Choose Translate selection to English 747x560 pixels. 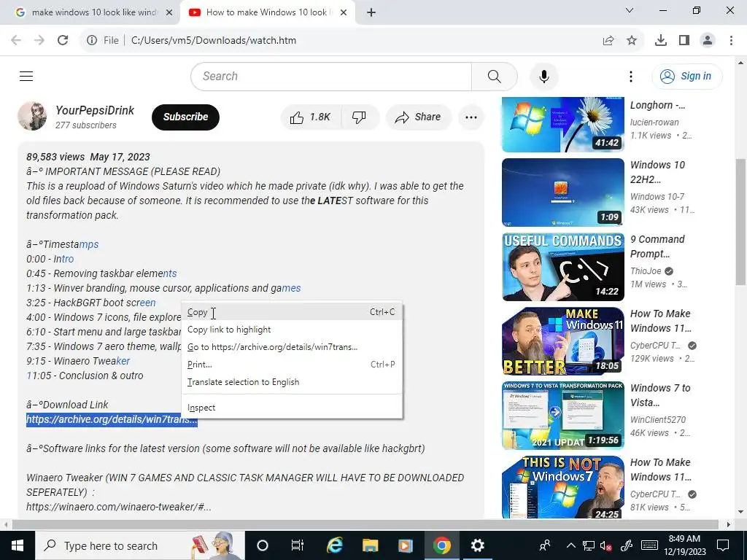click(292, 382)
